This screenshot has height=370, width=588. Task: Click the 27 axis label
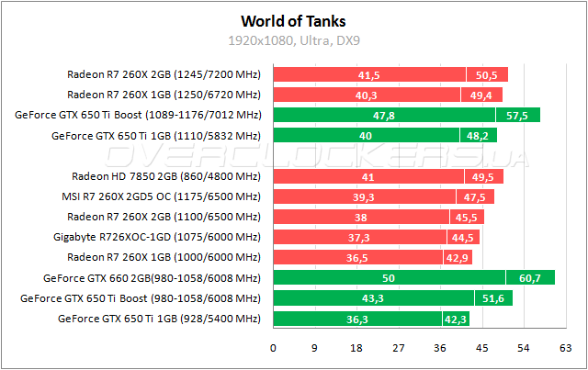click(x=398, y=348)
